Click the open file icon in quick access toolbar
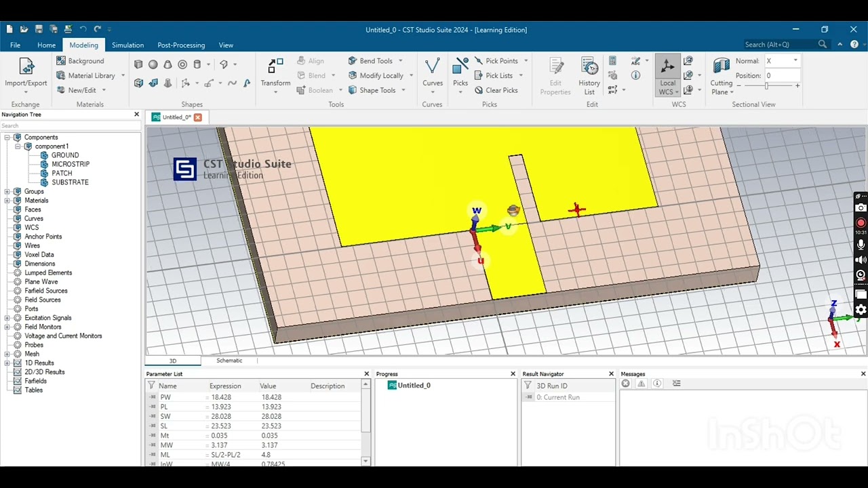Viewport: 868px width, 488px height. tap(24, 29)
